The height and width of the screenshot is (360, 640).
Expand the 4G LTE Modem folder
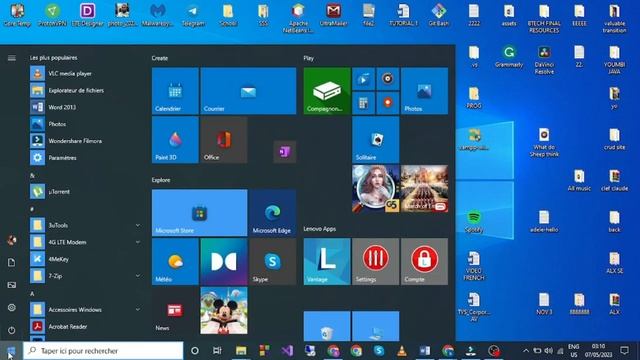pyautogui.click(x=138, y=242)
